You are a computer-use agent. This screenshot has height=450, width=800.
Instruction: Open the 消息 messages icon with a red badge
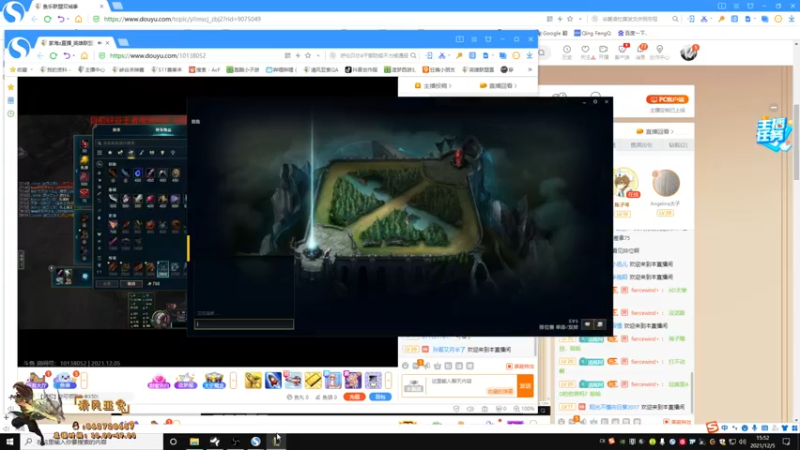(x=641, y=52)
